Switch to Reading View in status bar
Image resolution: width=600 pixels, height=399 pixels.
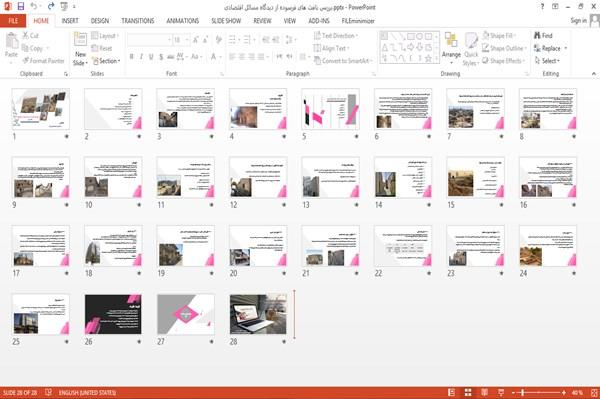[x=484, y=392]
